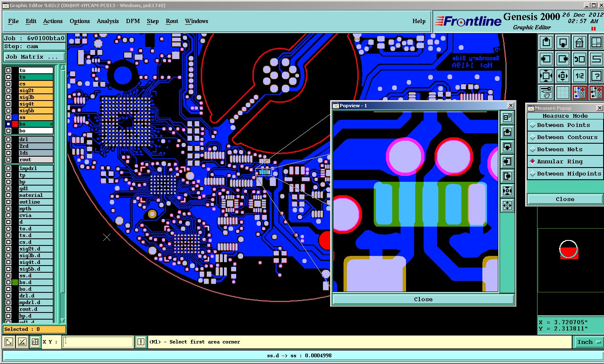Open the Actions menu
The width and height of the screenshot is (604, 364).
(x=53, y=21)
